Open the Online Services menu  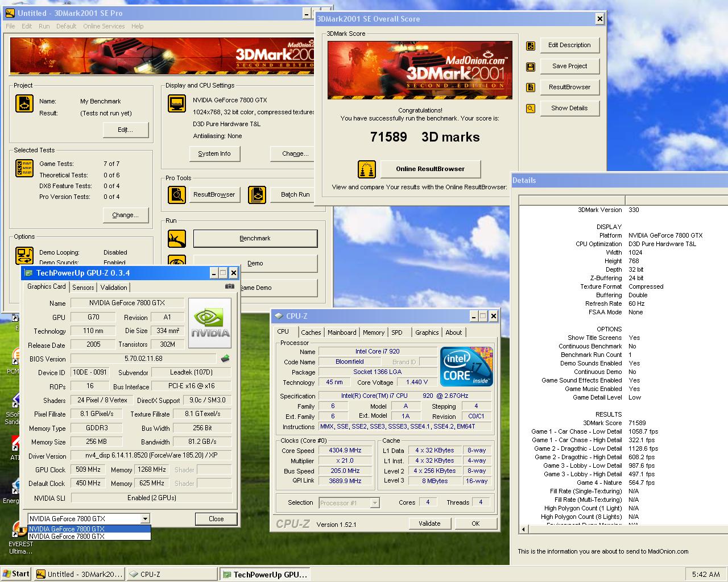(104, 26)
